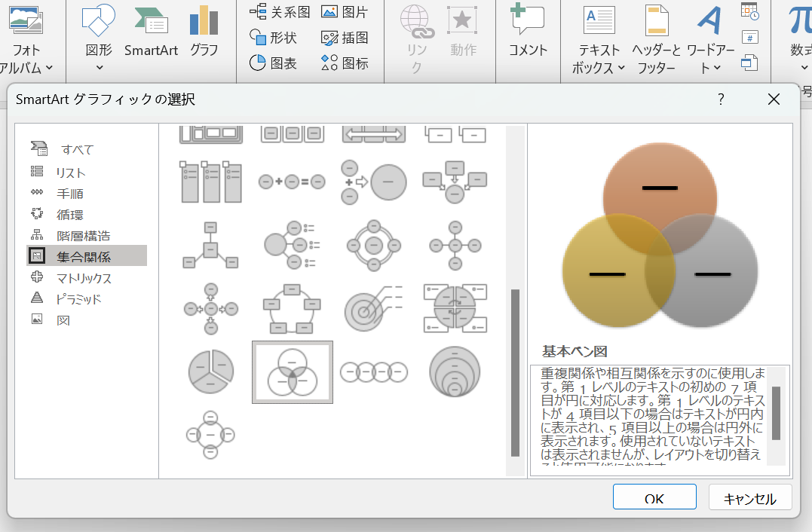This screenshot has width=812, height=532.
Task: Open ヘッダーとフッター header and footer
Action: click(x=656, y=39)
